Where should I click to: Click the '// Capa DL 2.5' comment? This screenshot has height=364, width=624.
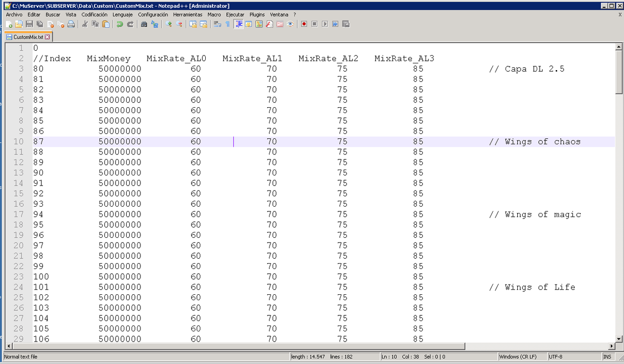point(526,69)
